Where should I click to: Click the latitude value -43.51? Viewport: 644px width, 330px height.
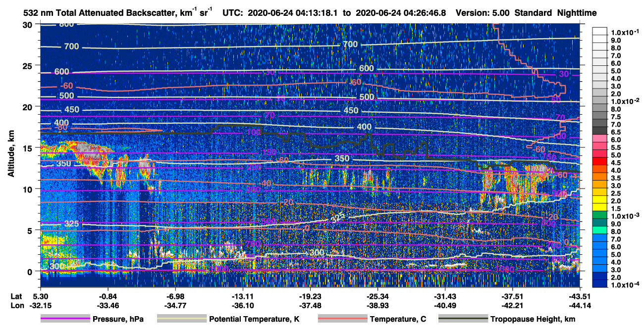tap(580, 296)
